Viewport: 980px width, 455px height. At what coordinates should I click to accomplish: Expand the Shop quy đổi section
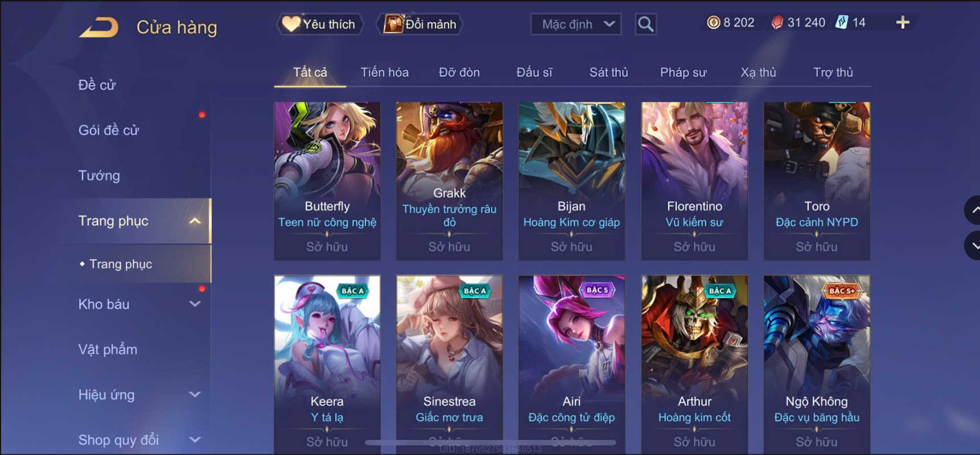194,440
